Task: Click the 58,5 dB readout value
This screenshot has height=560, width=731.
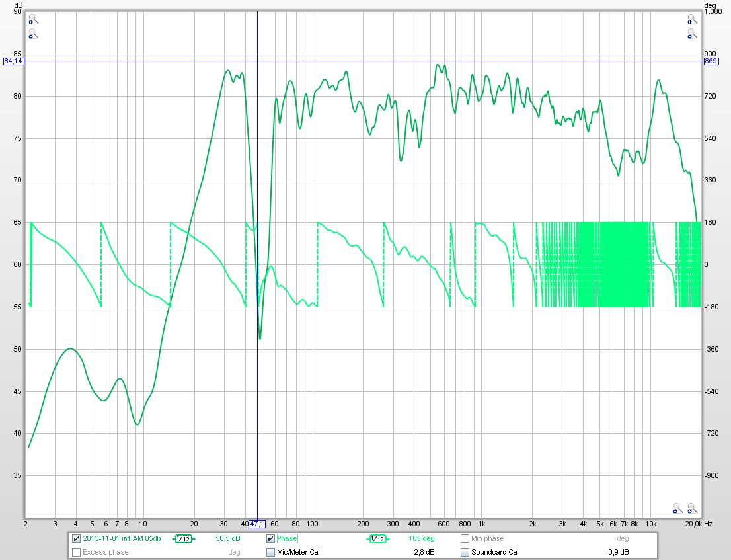Action: (x=227, y=539)
